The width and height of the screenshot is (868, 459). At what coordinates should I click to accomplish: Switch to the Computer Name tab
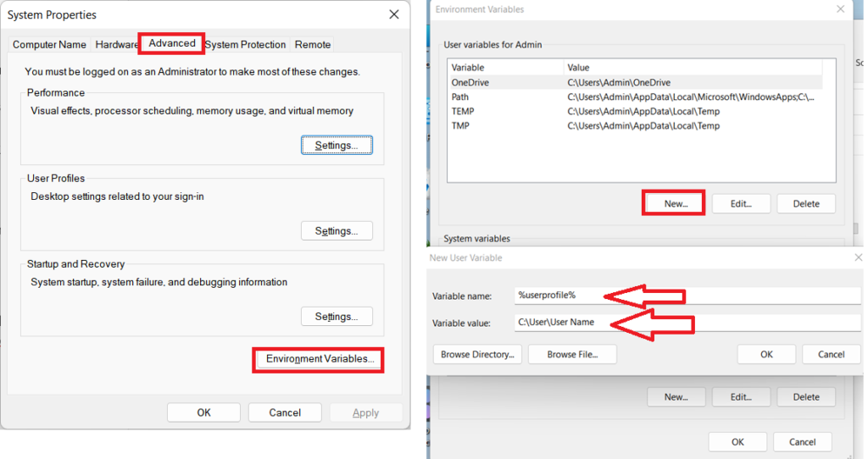tap(49, 45)
